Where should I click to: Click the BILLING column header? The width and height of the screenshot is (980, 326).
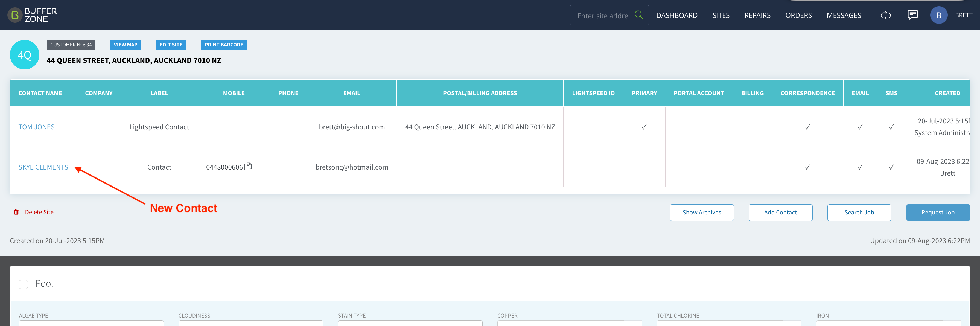coord(752,93)
